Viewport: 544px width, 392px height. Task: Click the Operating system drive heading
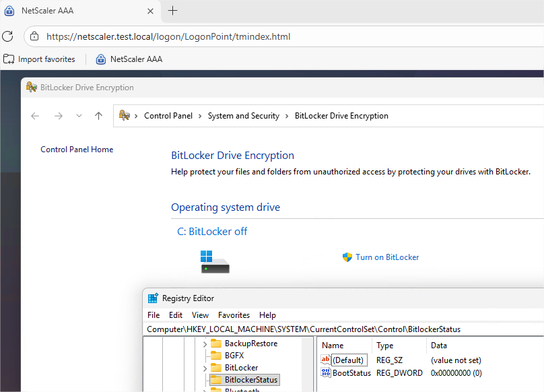(x=226, y=207)
